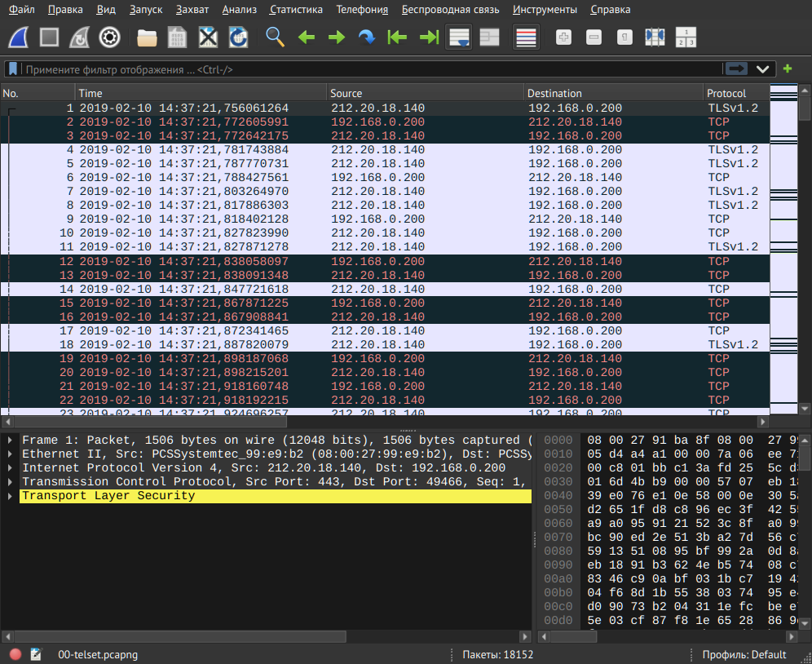Image resolution: width=812 pixels, height=664 pixels.
Task: Open the Файл menu
Action: 22,9
